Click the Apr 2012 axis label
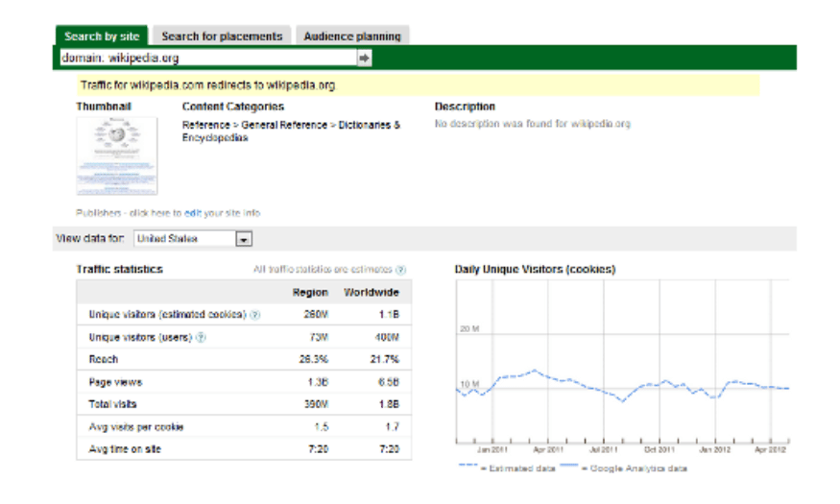This screenshot has width=840, height=504. [770, 450]
